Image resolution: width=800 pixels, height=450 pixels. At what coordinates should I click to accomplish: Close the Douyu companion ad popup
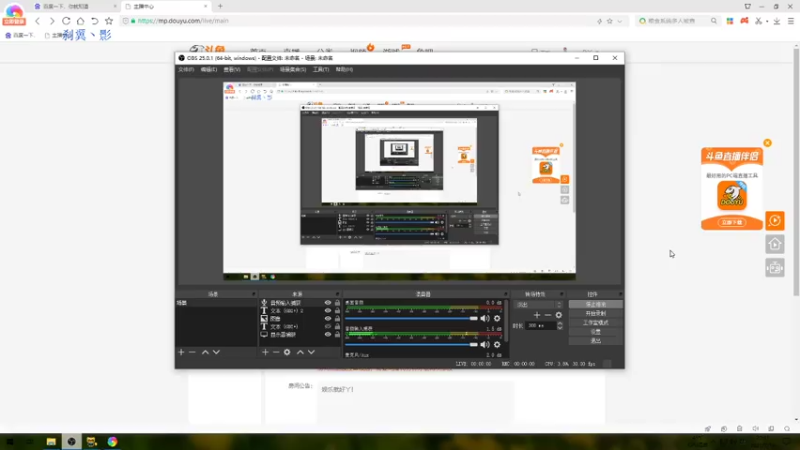point(767,143)
